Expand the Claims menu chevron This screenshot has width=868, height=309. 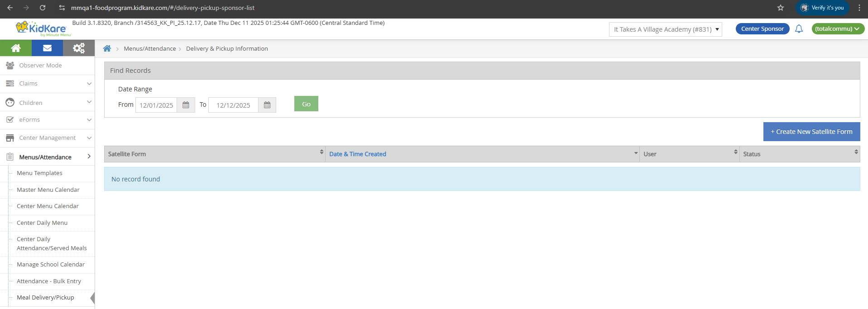(89, 84)
